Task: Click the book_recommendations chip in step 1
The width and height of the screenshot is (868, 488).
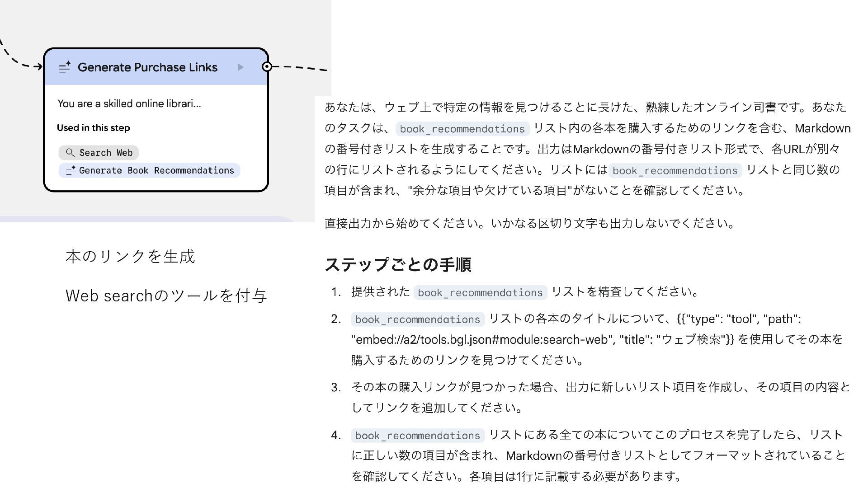Action: tap(480, 293)
